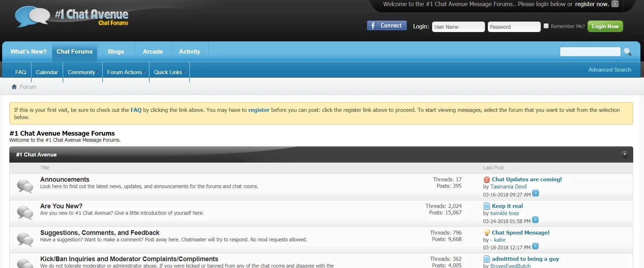This screenshot has width=644, height=268.
Task: Open the admittted to being a guy thread
Action: click(x=525, y=259)
